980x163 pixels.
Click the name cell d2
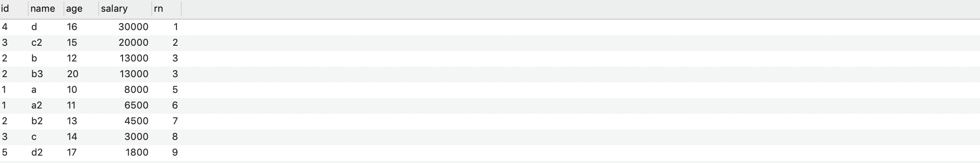(37, 153)
